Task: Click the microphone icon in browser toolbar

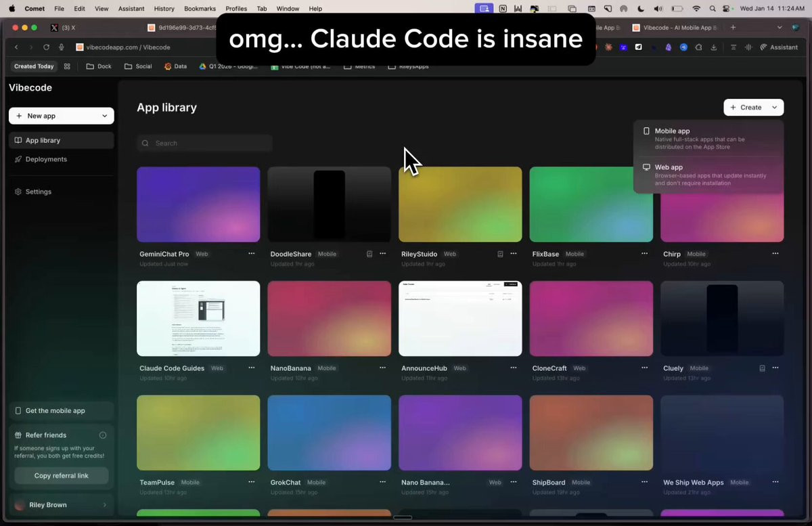Action: point(62,47)
